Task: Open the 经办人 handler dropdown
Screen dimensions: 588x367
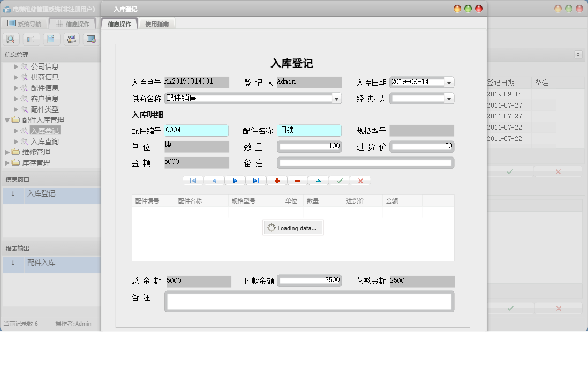Action: click(x=449, y=98)
